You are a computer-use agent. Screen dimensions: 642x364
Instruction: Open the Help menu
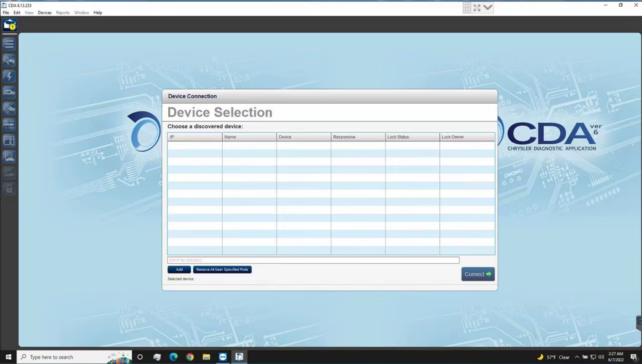coord(98,12)
